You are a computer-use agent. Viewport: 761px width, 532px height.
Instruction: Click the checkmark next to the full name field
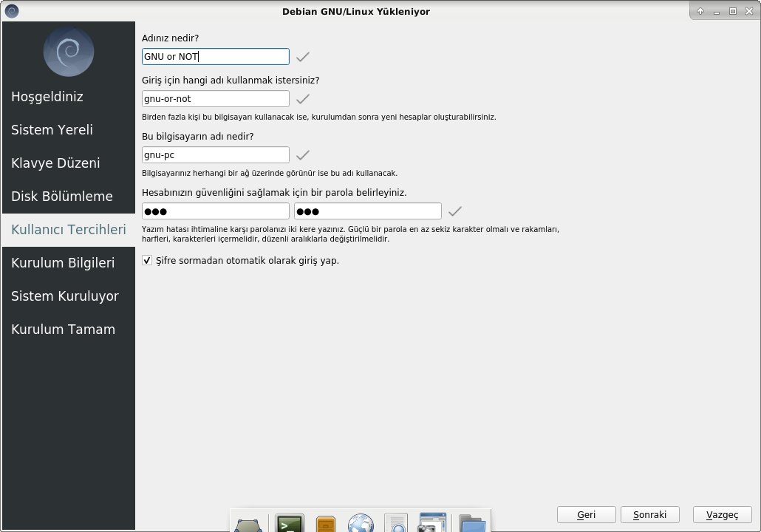coord(303,57)
